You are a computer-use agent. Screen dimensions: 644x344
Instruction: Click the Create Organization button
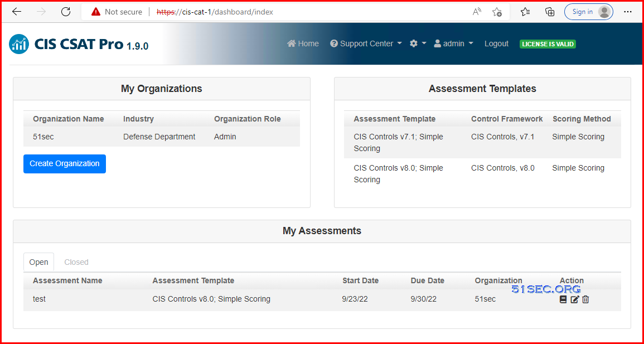(x=65, y=164)
